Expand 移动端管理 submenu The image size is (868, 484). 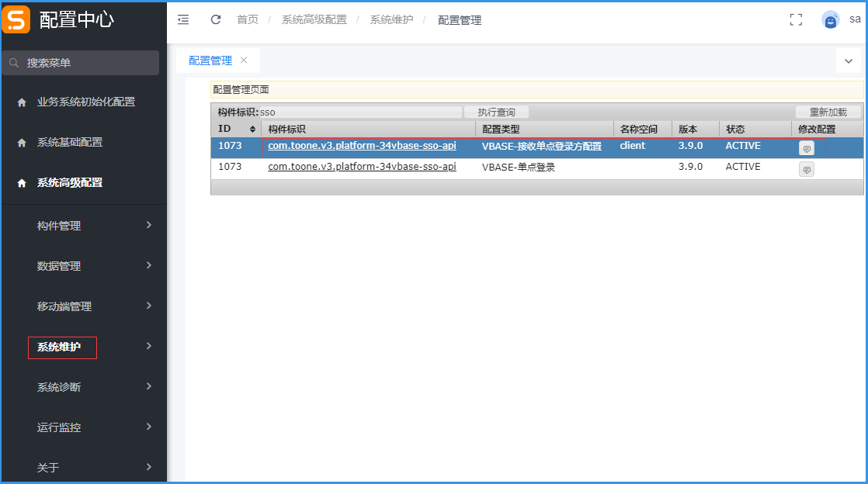click(148, 306)
